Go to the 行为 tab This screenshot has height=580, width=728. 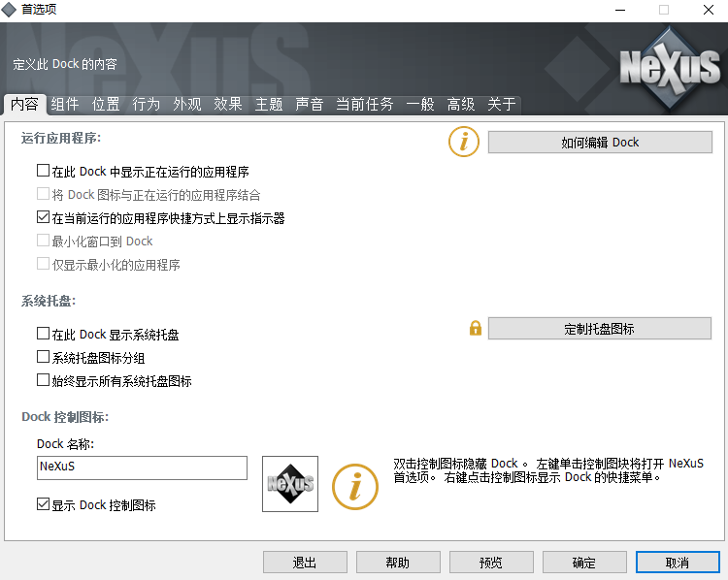pyautogui.click(x=147, y=104)
